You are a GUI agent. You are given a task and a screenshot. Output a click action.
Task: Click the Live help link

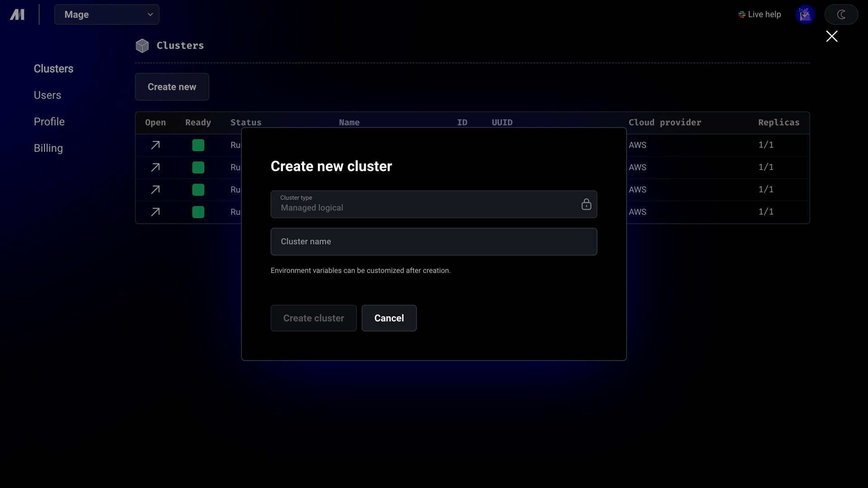point(759,14)
